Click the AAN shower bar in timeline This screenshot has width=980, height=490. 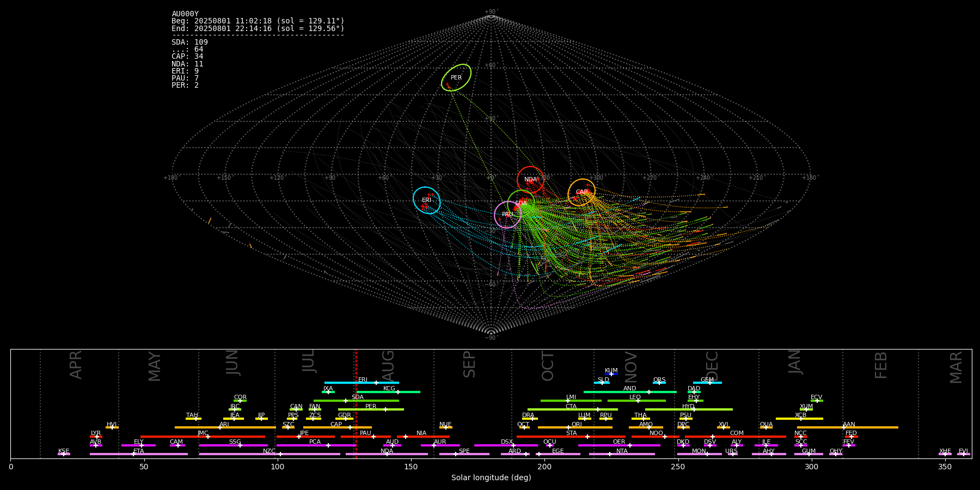[x=848, y=427]
